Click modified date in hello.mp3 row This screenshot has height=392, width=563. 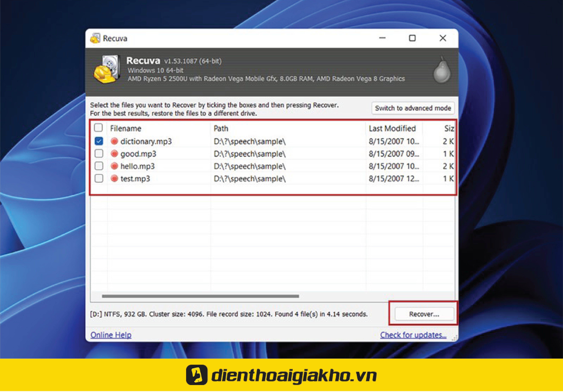(x=394, y=166)
